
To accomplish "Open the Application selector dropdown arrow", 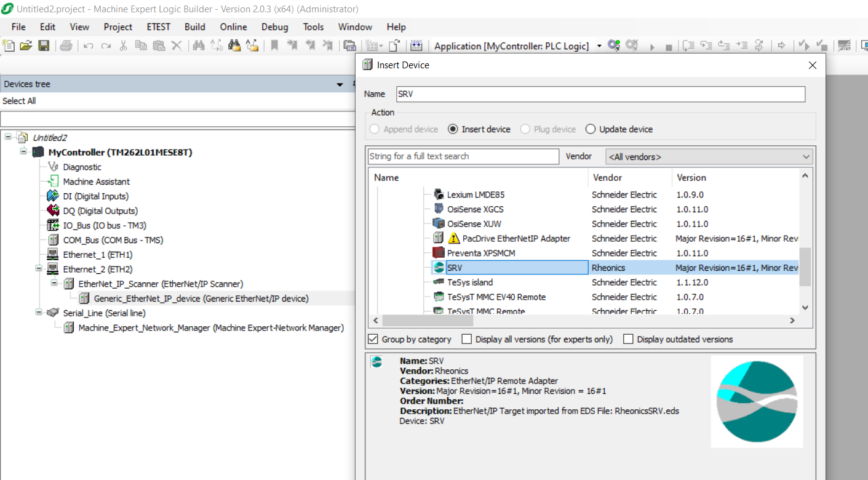I will [599, 46].
